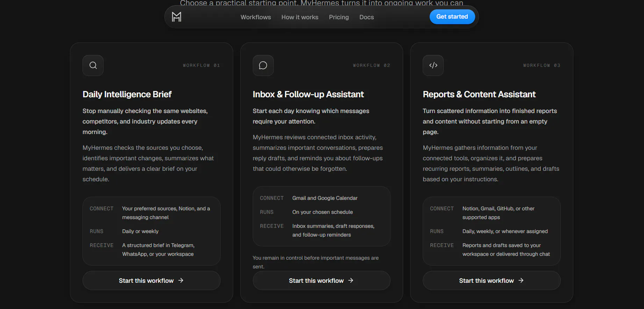Image resolution: width=644 pixels, height=309 pixels.
Task: Click the WORKFLOW 03 label
Action: click(542, 65)
